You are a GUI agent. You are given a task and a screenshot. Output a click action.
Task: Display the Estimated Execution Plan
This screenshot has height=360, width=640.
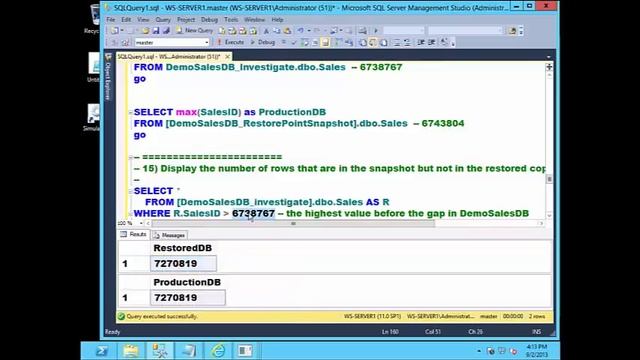pos(305,42)
